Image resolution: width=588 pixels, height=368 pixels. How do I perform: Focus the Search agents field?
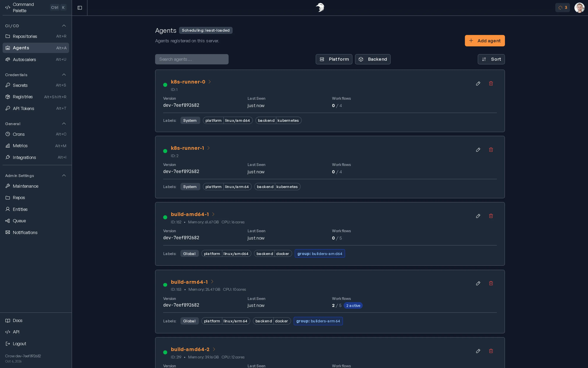click(192, 59)
